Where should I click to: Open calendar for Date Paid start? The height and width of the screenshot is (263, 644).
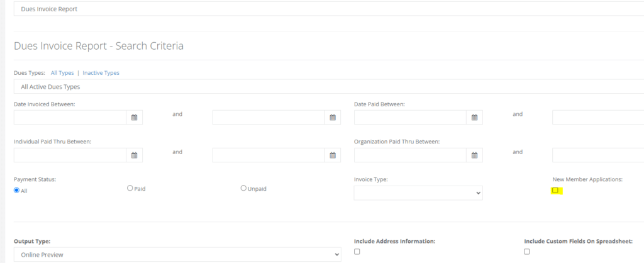point(475,118)
